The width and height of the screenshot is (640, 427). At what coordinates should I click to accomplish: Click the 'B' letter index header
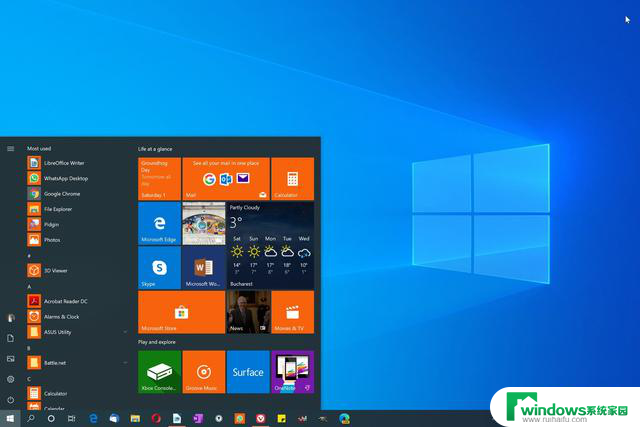[x=29, y=348]
